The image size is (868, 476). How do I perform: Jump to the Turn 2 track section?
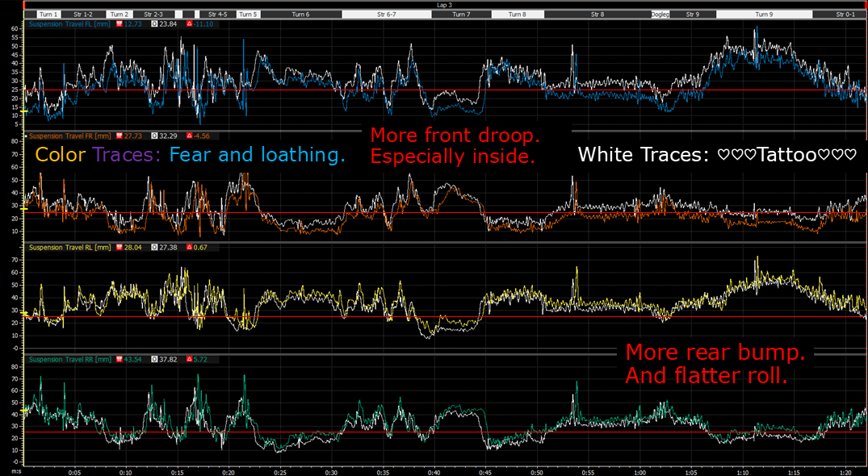coord(119,15)
